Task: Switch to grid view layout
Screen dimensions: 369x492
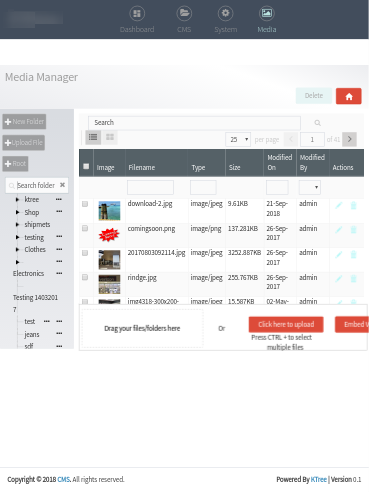Action: tap(110, 137)
